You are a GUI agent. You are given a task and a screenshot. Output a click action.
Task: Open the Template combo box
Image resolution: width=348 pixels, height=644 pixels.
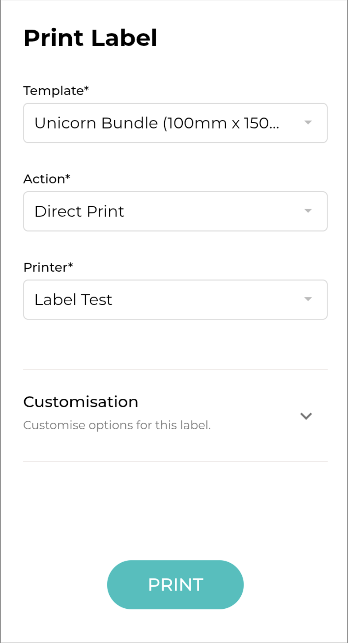pos(175,123)
